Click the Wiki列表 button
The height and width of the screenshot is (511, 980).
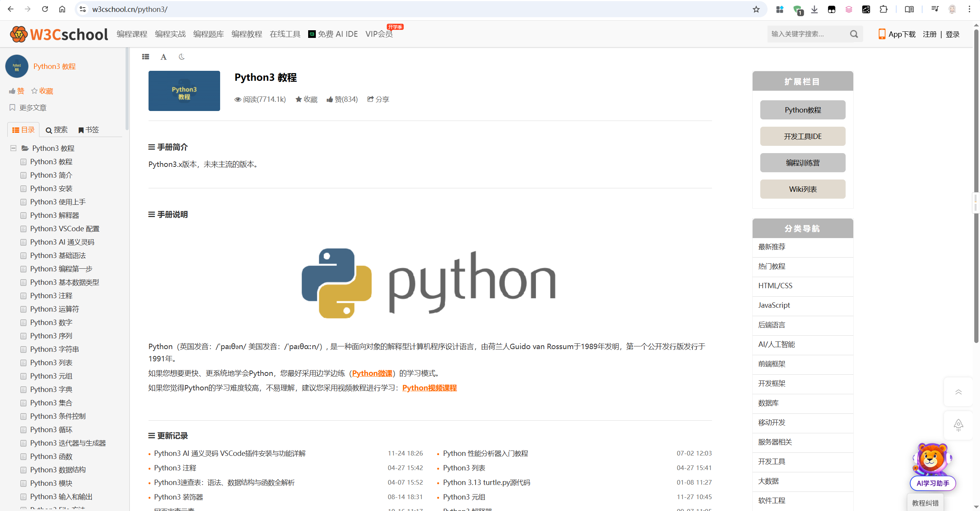pyautogui.click(x=802, y=189)
